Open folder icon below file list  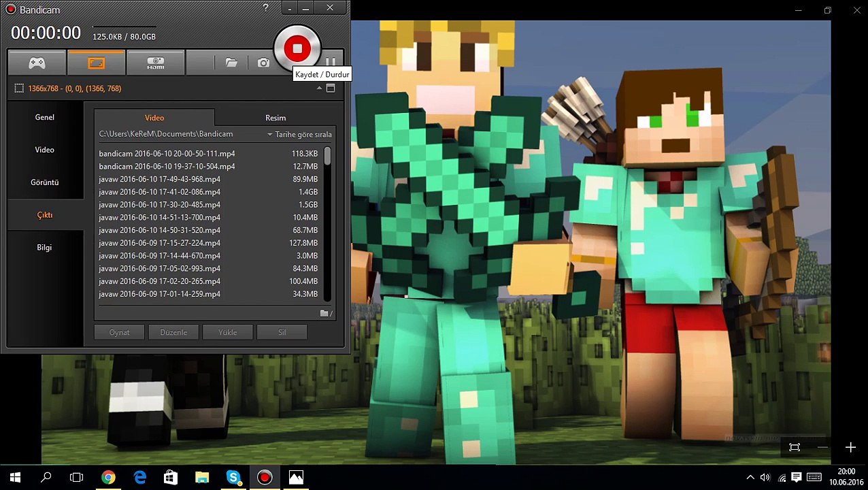click(x=326, y=313)
